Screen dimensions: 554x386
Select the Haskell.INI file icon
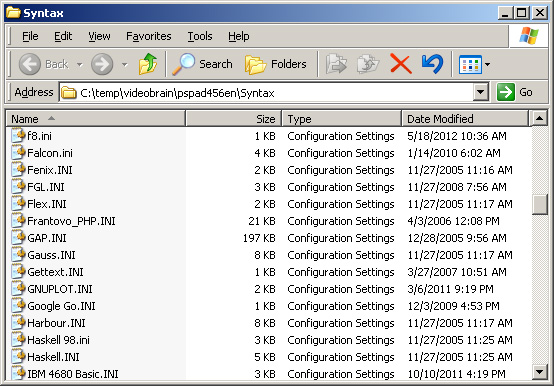click(x=18, y=357)
